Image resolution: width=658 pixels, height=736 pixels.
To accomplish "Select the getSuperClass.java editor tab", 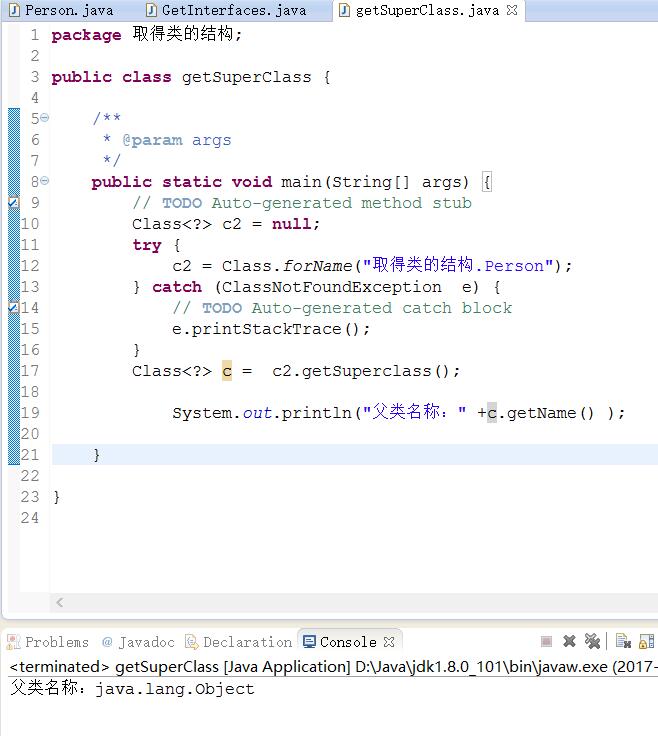I will (428, 10).
